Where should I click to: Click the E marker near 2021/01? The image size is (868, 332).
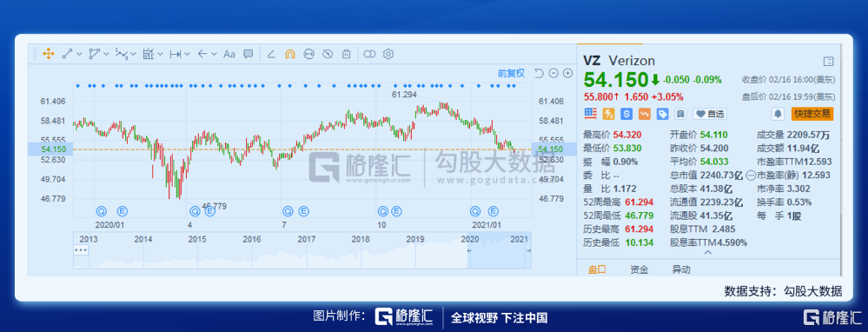point(493,211)
